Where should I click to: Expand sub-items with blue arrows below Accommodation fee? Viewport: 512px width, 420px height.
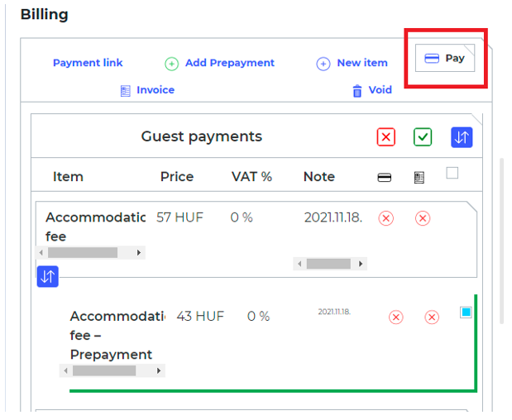47,277
